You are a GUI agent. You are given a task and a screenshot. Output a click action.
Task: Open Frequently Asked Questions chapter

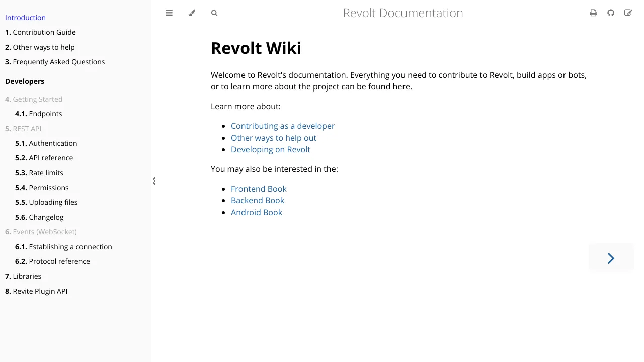point(55,62)
